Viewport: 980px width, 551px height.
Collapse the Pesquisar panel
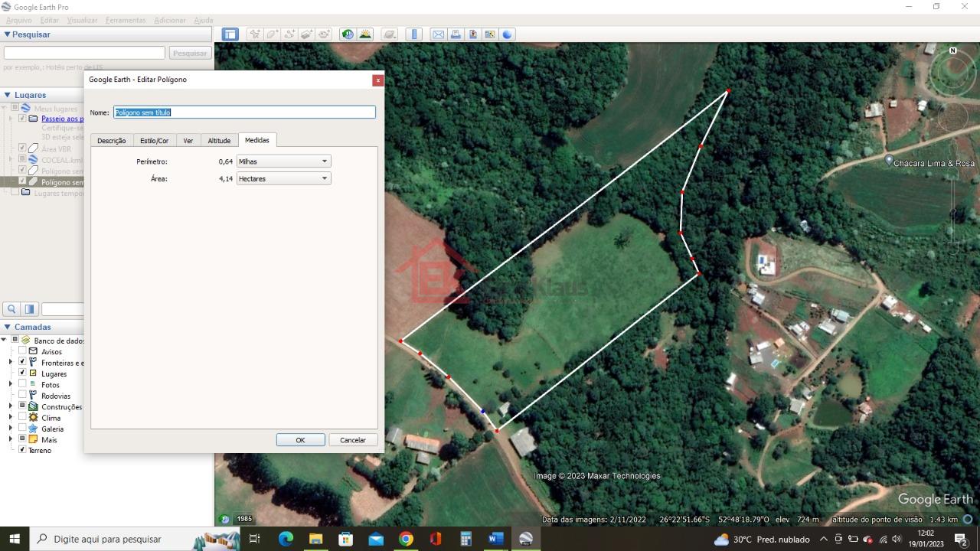click(8, 34)
